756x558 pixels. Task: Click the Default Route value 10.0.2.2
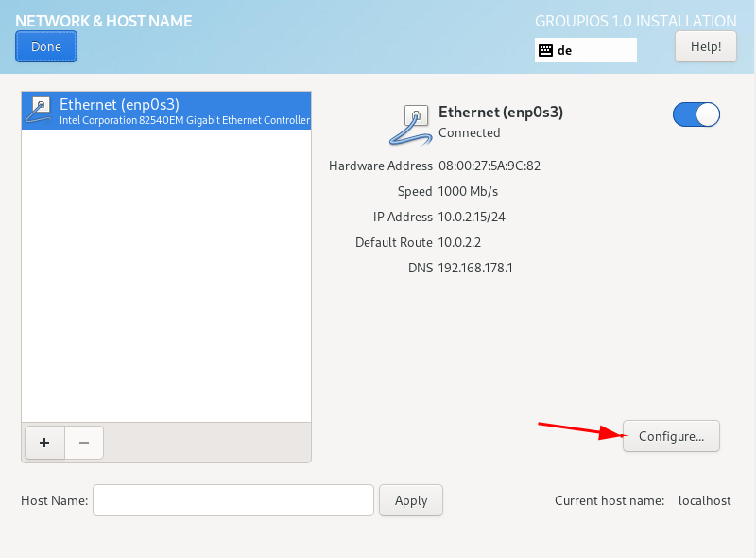point(459,242)
